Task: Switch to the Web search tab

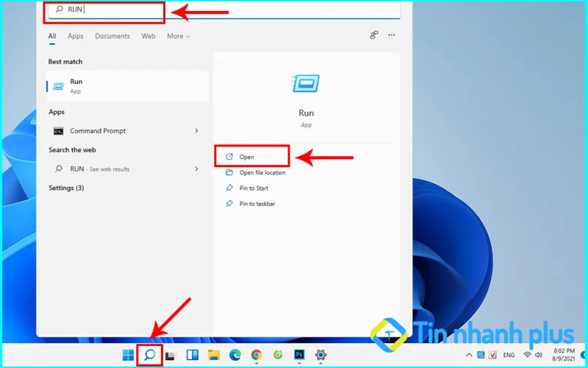Action: (x=148, y=36)
